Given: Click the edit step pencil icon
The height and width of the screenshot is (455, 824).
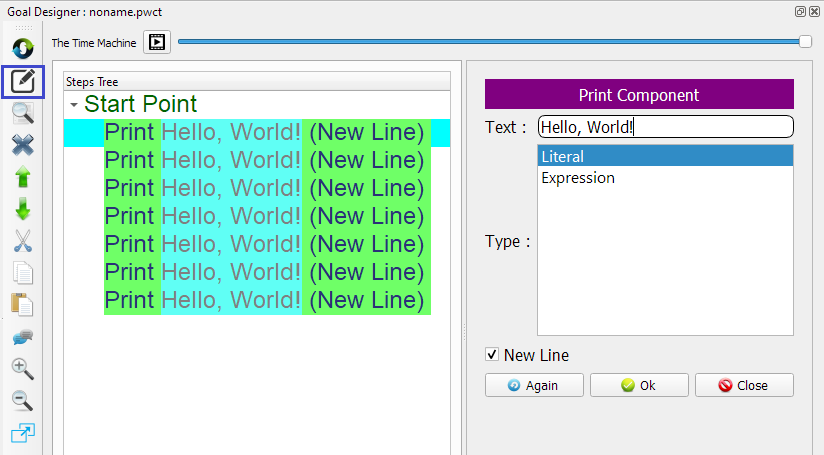Looking at the screenshot, I should click(23, 82).
